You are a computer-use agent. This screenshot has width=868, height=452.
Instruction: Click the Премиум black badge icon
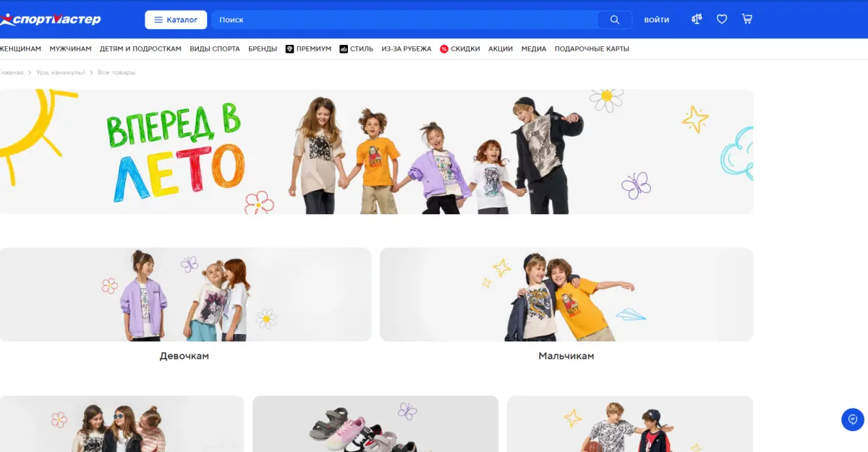click(289, 49)
